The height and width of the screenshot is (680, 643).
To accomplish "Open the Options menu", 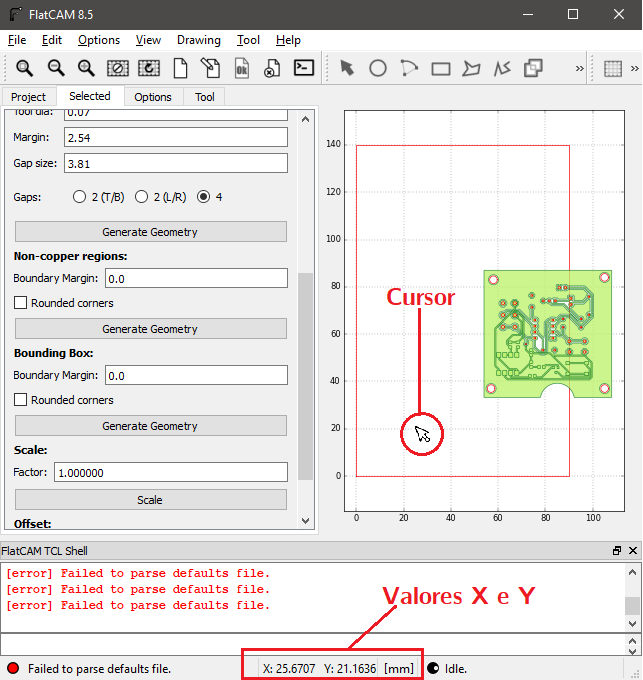I will click(x=99, y=40).
